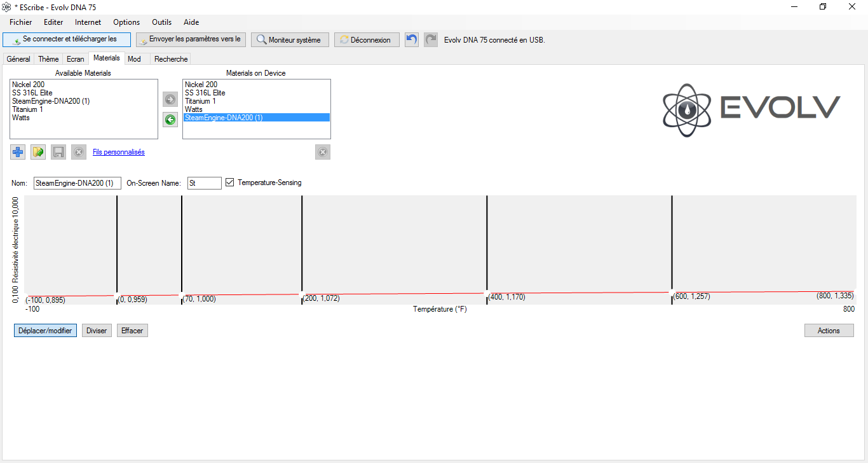Click the delete icon under Materials on Device
The height and width of the screenshot is (463, 868).
[x=323, y=152]
